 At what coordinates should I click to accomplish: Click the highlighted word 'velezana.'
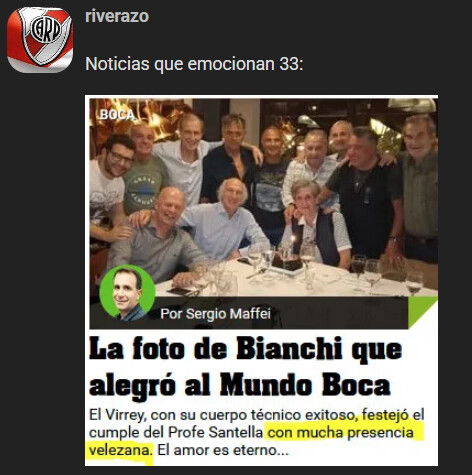click(x=121, y=450)
